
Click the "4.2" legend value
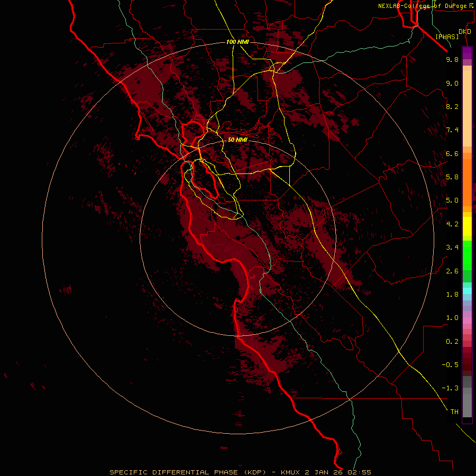point(452,224)
